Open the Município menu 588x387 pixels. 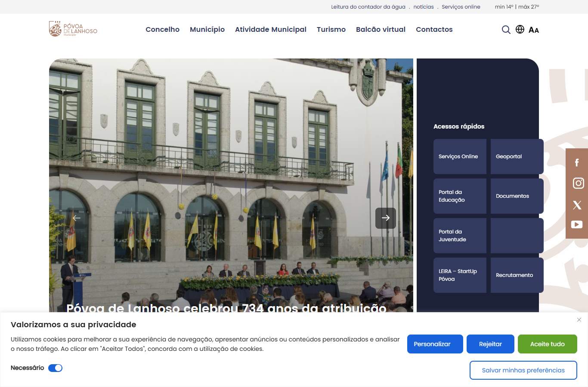(x=207, y=30)
